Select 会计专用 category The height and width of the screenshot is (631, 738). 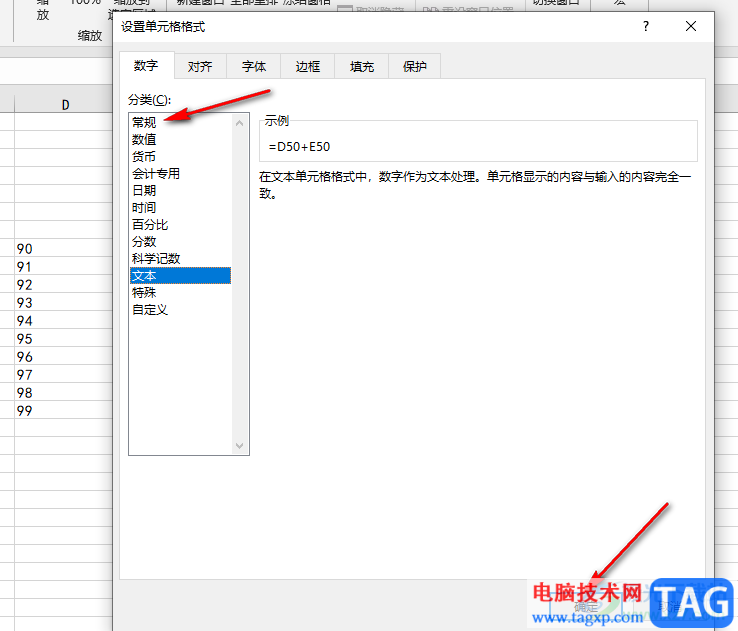(181, 174)
